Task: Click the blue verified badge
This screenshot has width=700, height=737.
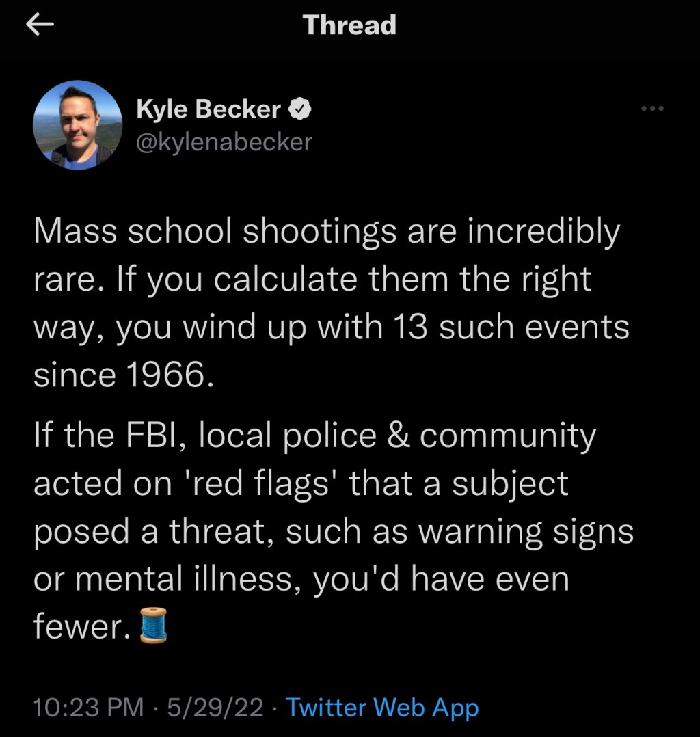Action: [301, 109]
